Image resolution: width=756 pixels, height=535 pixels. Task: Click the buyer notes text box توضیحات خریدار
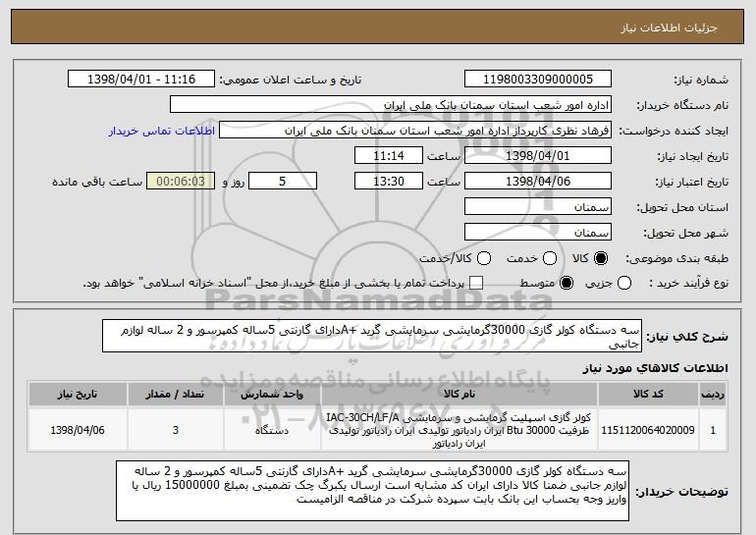[x=372, y=491]
